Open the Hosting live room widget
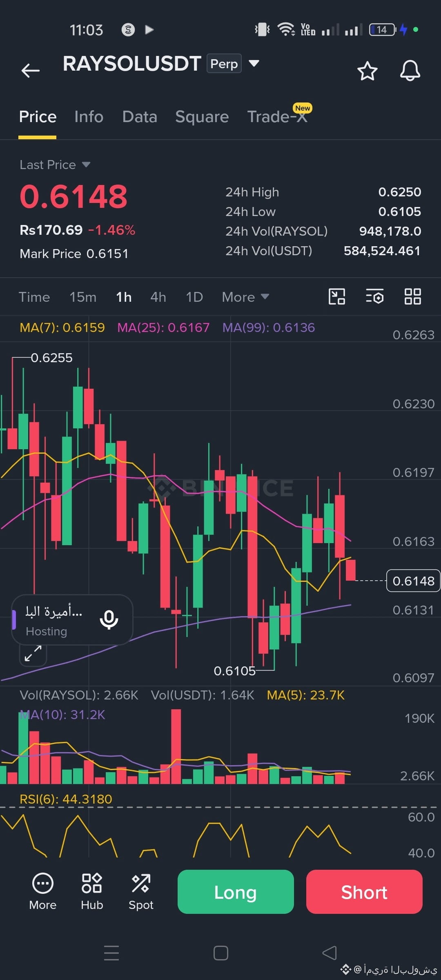The height and width of the screenshot is (980, 441). pos(72,620)
